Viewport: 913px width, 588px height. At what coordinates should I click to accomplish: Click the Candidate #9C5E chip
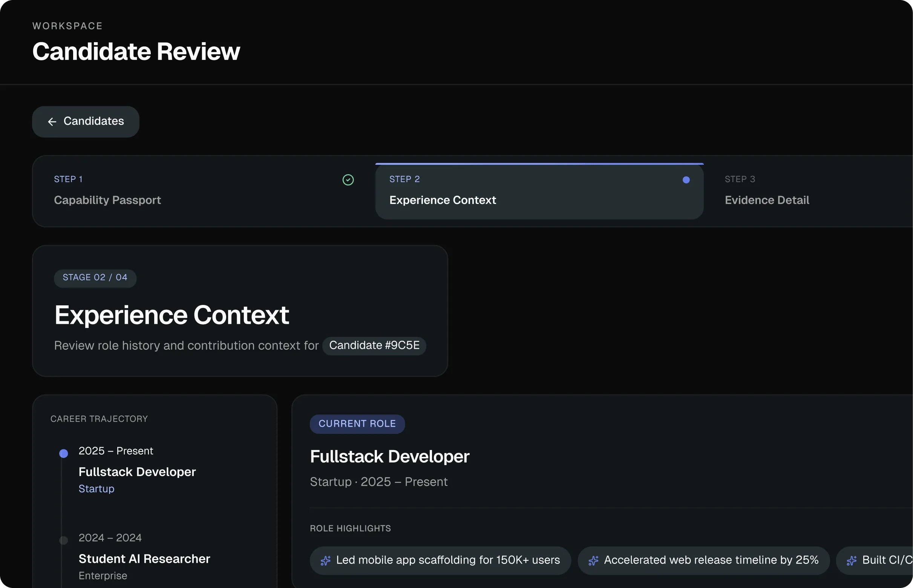tap(374, 346)
